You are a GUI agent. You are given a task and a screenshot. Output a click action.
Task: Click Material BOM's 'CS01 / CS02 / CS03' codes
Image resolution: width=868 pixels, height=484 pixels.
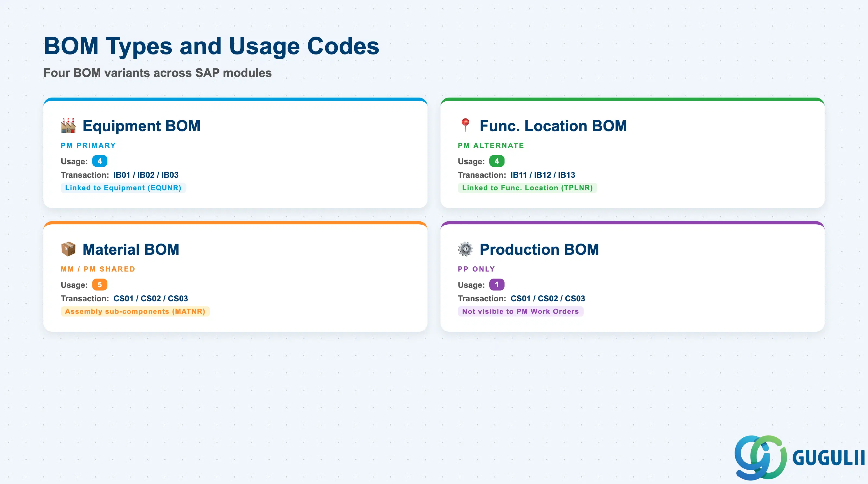coord(151,299)
